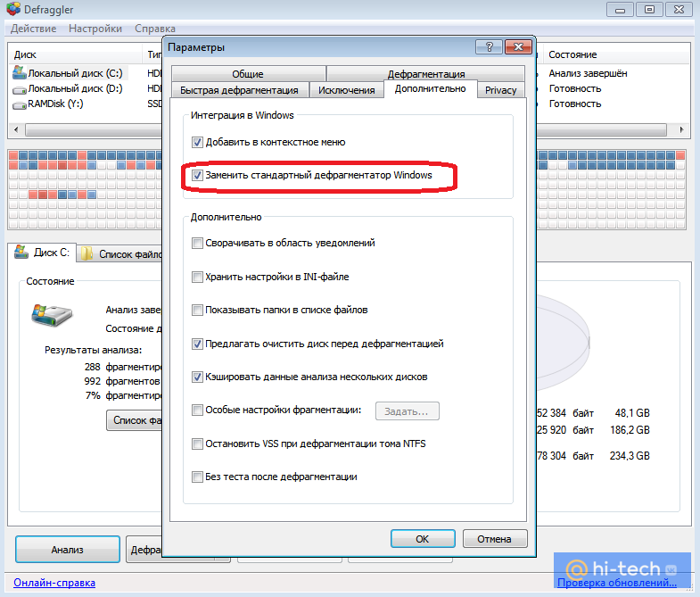
Task: Open the Справка menu
Action: coord(155,29)
